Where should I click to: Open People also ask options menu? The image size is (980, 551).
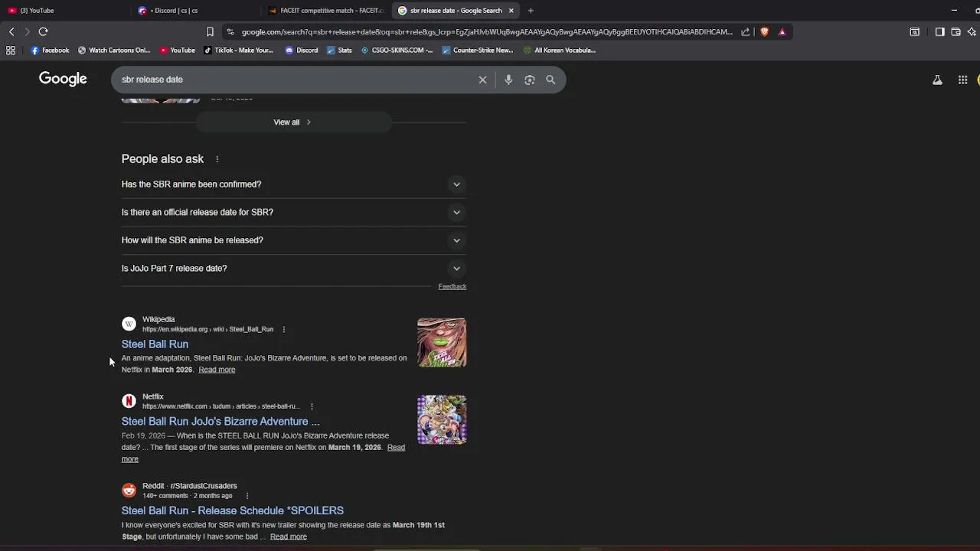coord(217,159)
